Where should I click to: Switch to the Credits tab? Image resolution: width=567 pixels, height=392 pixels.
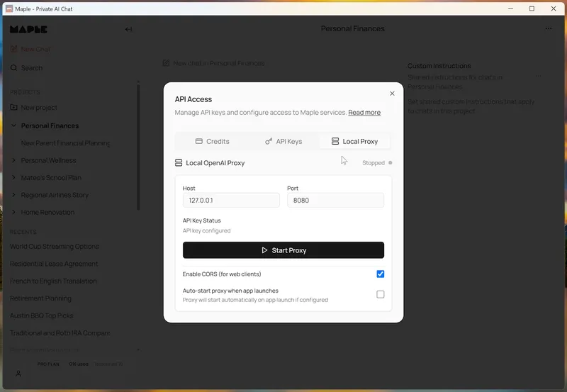(212, 141)
